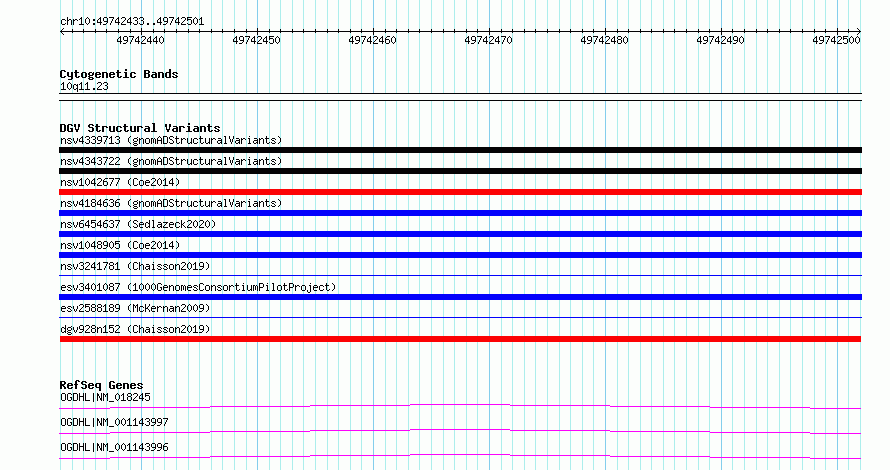Click ruler position 49742450
The width and height of the screenshot is (890, 470).
(x=257, y=40)
